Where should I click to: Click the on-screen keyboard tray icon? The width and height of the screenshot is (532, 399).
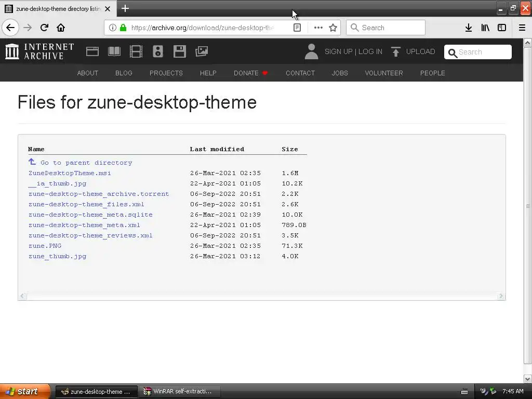click(464, 392)
